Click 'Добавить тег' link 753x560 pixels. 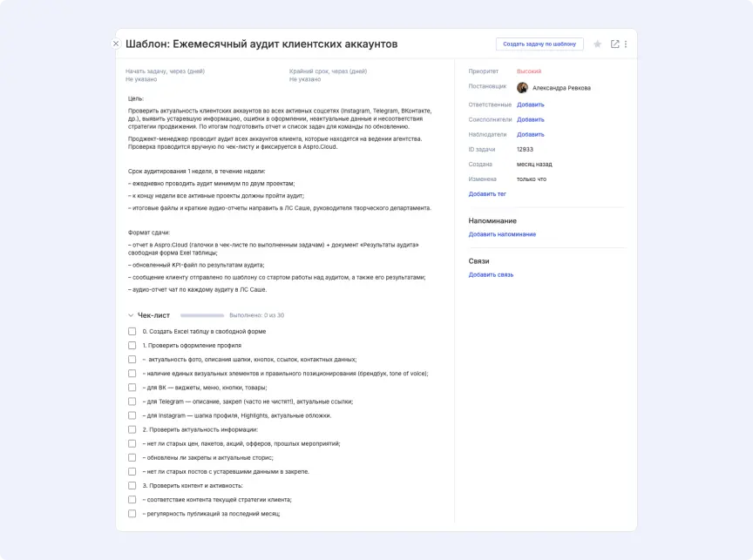pos(487,194)
